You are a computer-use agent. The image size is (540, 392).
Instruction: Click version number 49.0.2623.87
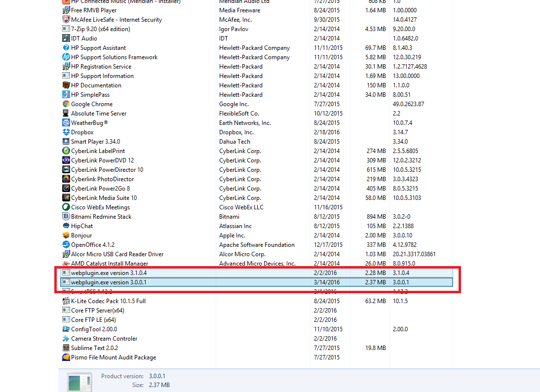pyautogui.click(x=408, y=104)
